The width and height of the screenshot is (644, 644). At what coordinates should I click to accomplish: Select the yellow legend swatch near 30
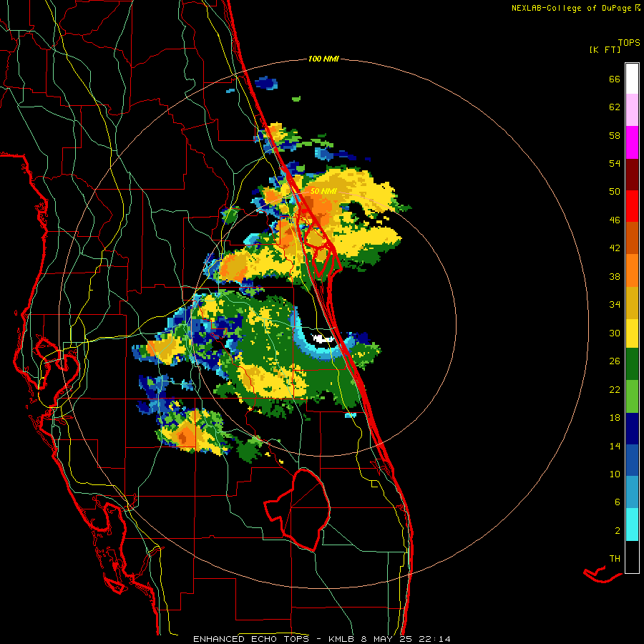632,333
